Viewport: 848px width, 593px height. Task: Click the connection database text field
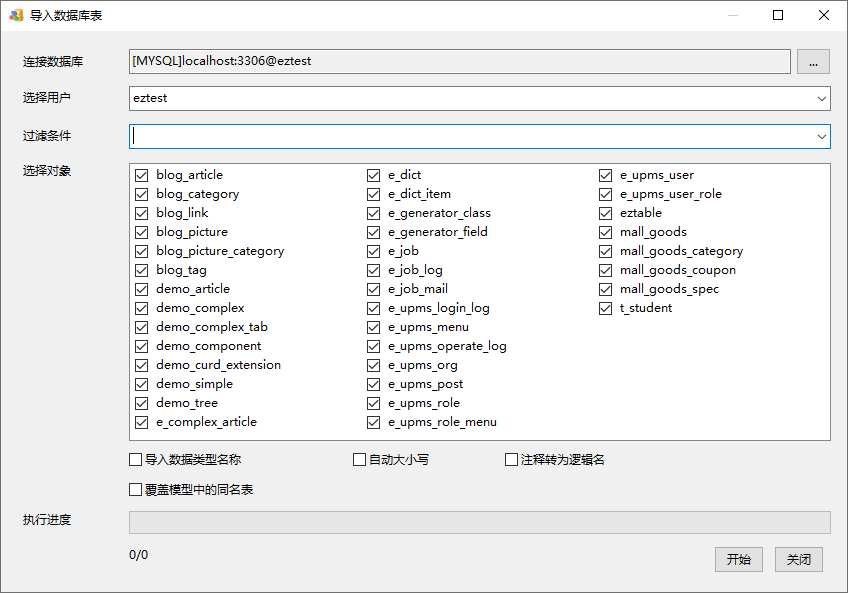459,62
